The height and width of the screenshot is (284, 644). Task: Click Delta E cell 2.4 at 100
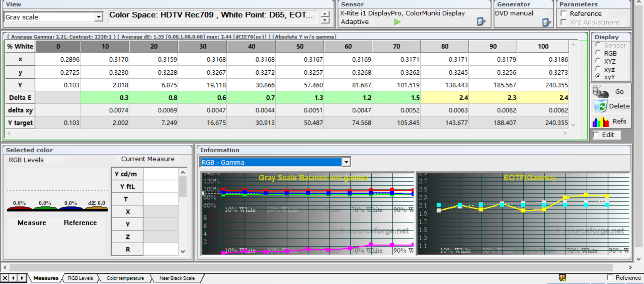click(x=543, y=98)
